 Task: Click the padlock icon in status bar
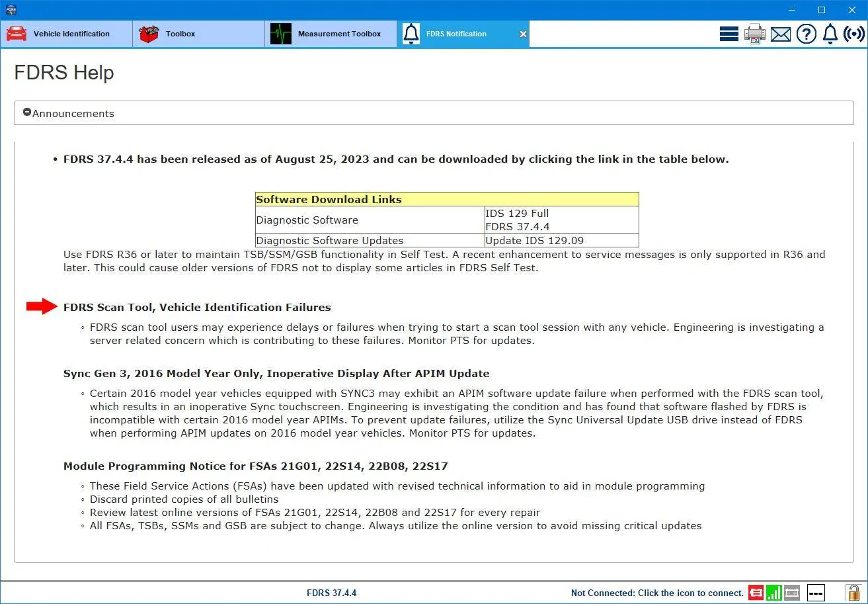[853, 592]
